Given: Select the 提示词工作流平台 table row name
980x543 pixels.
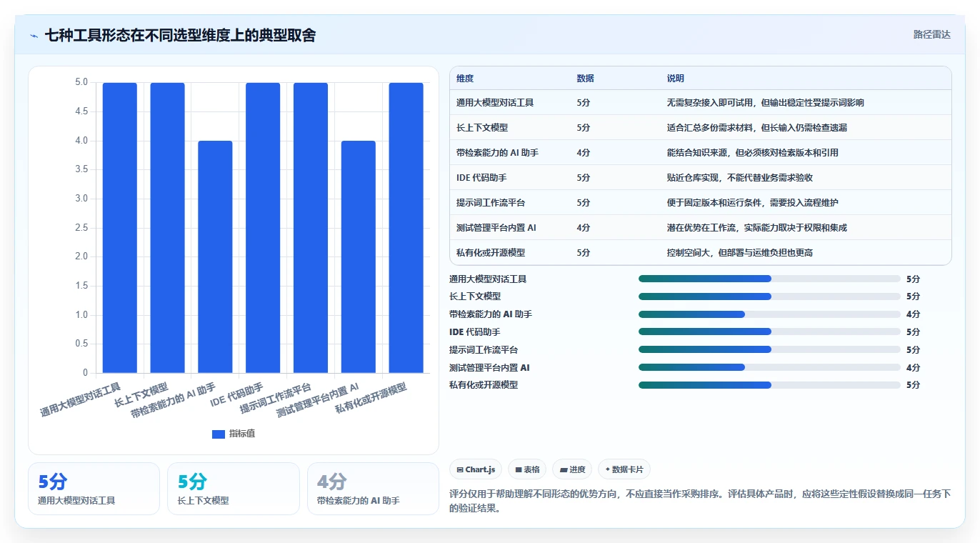Looking at the screenshot, I should tap(491, 203).
